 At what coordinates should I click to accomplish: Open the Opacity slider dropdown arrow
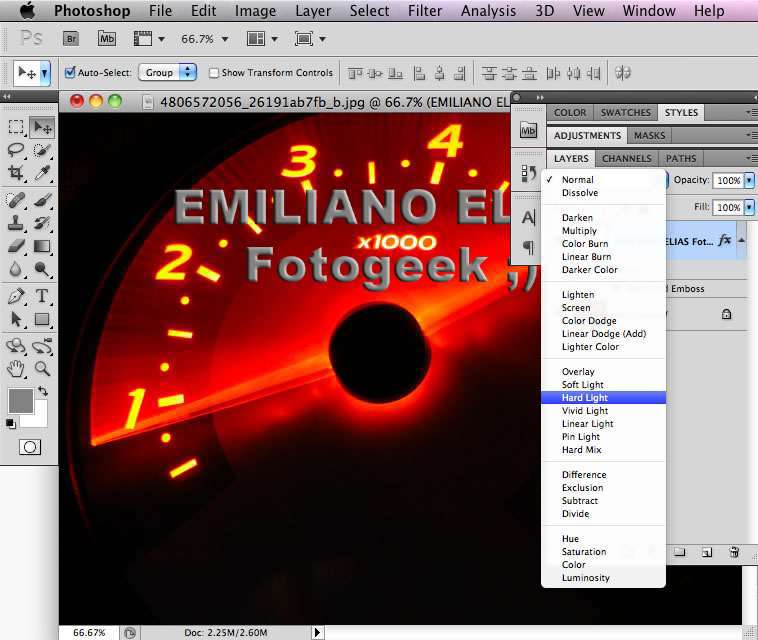click(749, 180)
